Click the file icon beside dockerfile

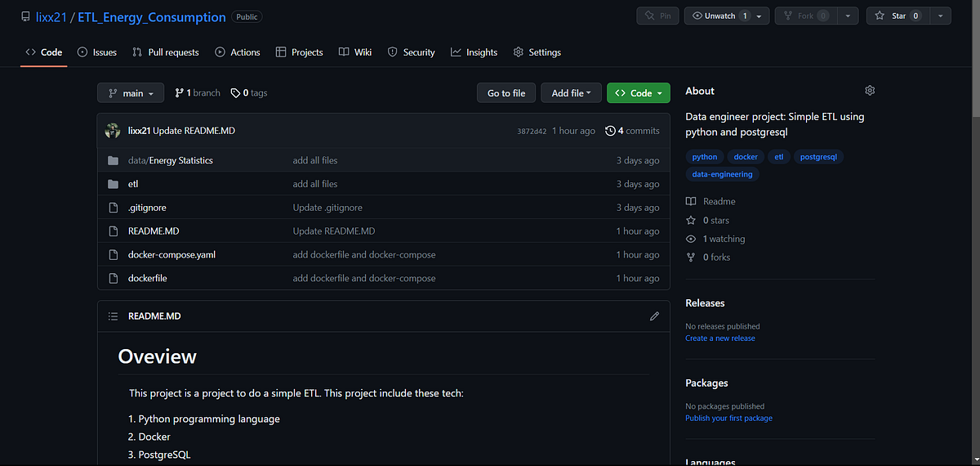point(114,279)
